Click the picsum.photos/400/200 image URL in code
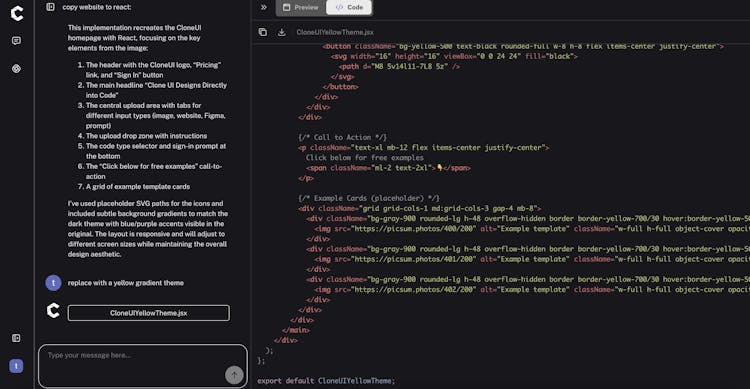This screenshot has width=750, height=389. [x=414, y=229]
